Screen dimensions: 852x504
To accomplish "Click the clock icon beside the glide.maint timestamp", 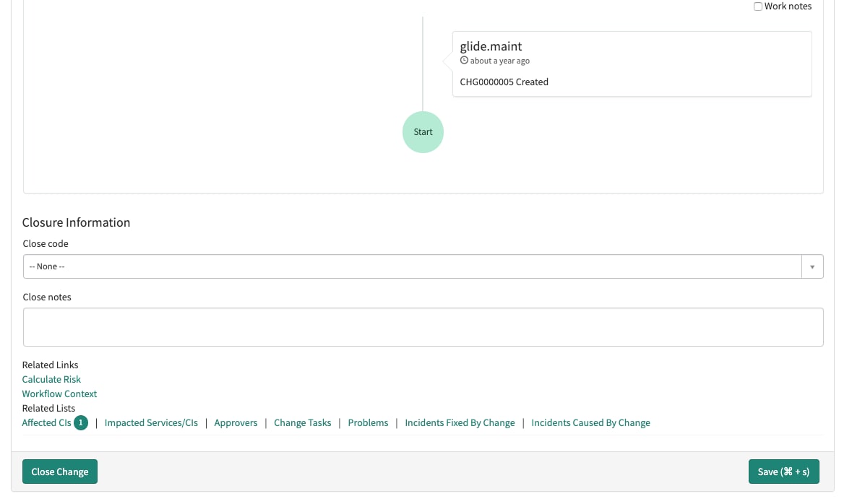I will coord(465,61).
